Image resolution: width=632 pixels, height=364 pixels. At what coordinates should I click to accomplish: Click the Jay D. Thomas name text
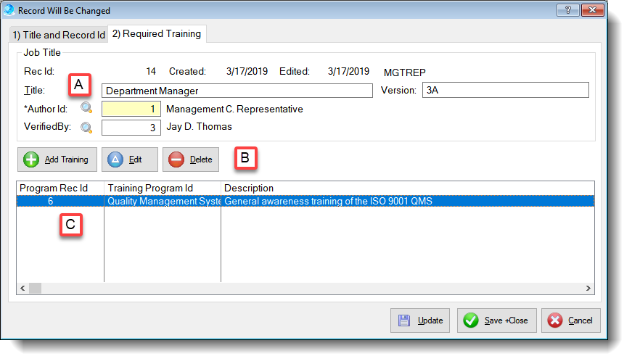coord(199,126)
